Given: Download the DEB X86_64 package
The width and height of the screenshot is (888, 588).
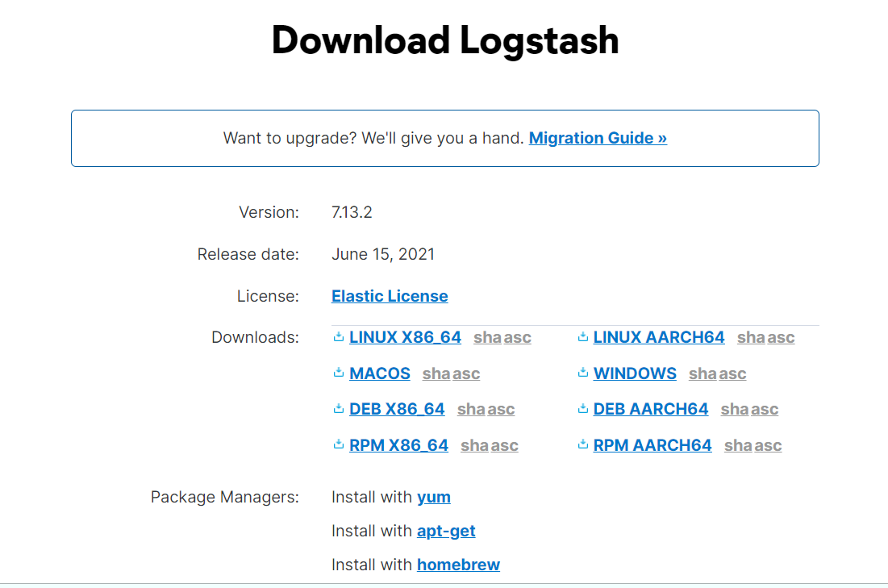Looking at the screenshot, I should (x=397, y=409).
